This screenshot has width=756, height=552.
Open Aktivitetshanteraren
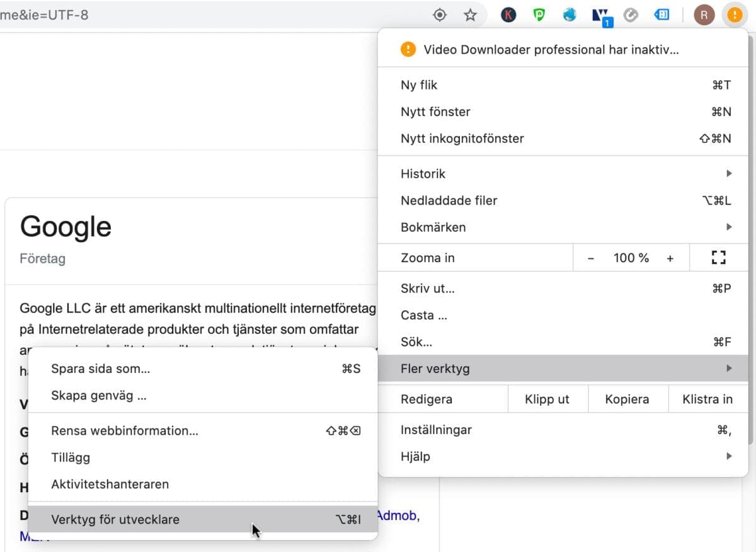203,484
